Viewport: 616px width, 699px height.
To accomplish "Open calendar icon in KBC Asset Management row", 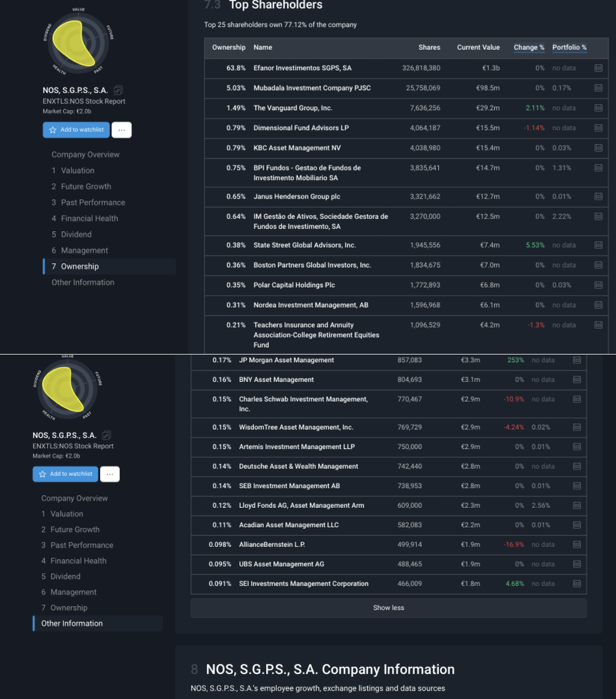I will pyautogui.click(x=598, y=148).
